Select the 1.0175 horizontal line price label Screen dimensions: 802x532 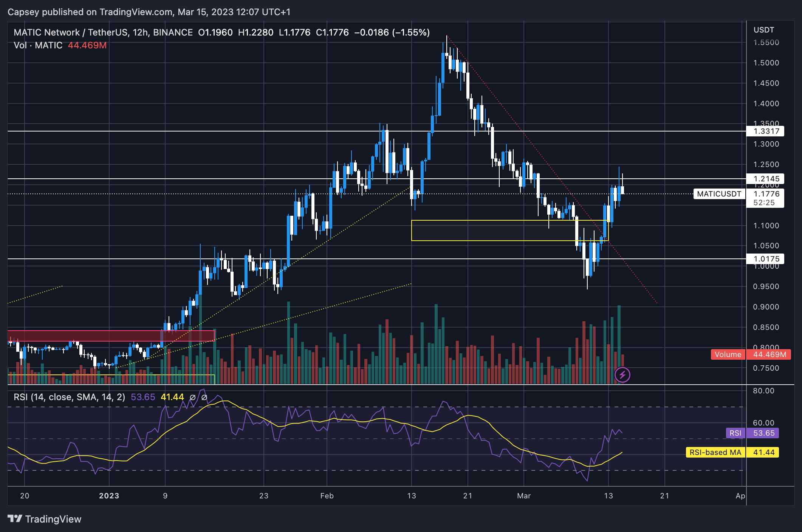pos(766,259)
